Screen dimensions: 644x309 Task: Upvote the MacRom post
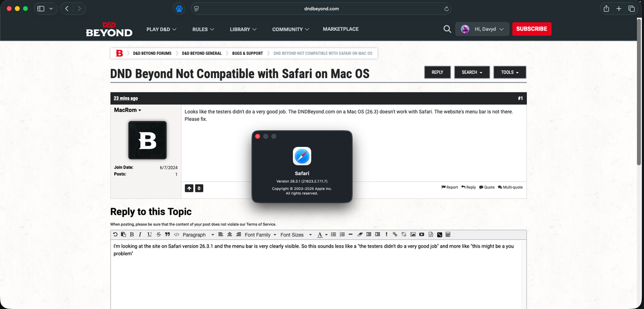coord(189,188)
